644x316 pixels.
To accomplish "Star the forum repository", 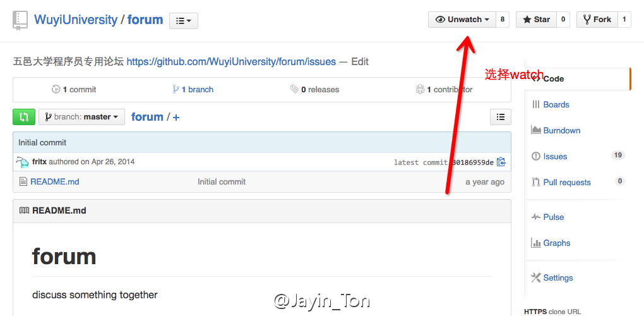I will tap(536, 20).
